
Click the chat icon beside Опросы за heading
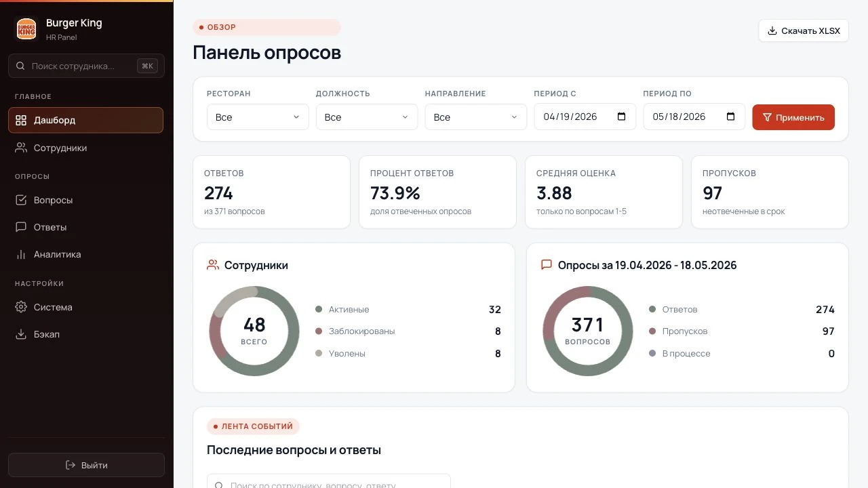547,265
